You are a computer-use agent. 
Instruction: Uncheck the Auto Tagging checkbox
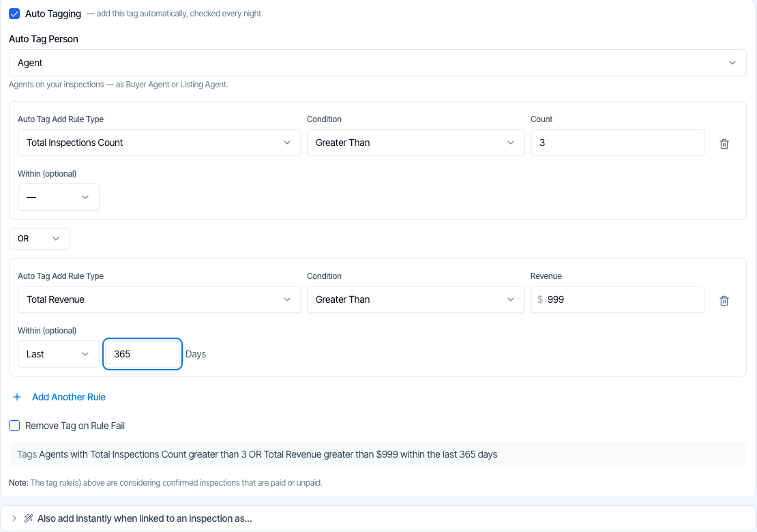pos(14,14)
